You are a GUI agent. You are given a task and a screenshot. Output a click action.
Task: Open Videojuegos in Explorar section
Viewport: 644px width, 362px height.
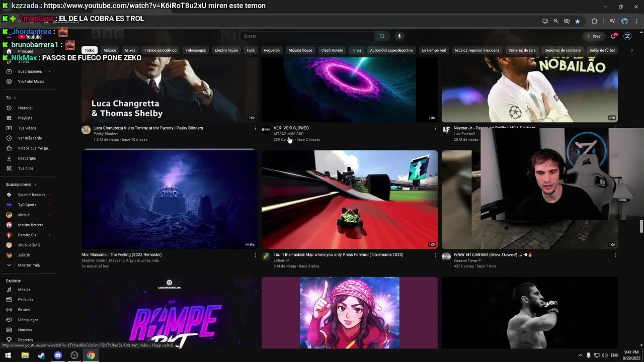(28, 320)
